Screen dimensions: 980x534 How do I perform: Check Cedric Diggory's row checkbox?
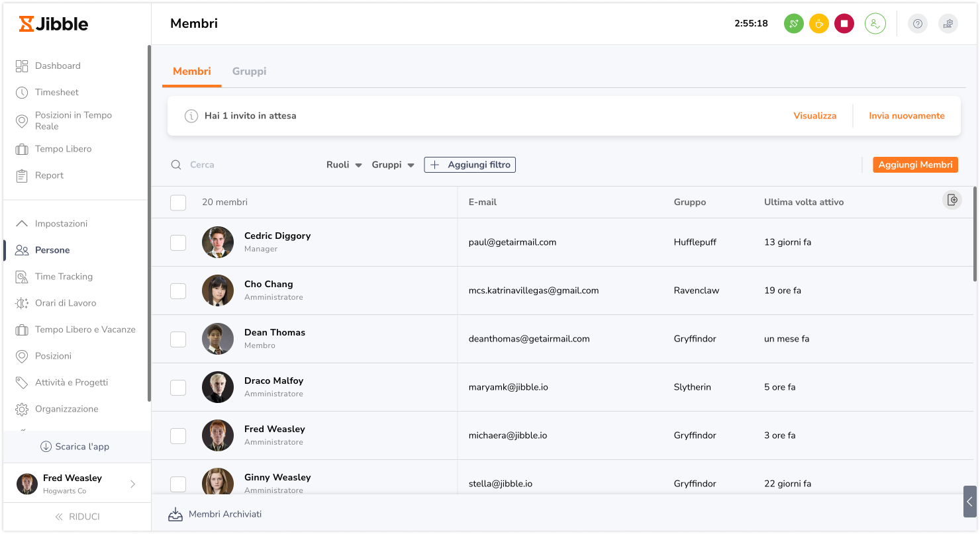[x=178, y=243]
